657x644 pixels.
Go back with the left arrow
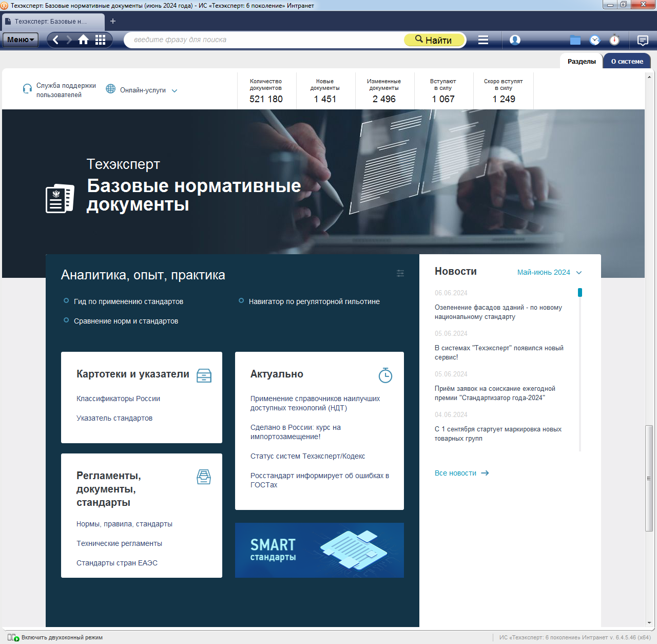click(x=56, y=40)
